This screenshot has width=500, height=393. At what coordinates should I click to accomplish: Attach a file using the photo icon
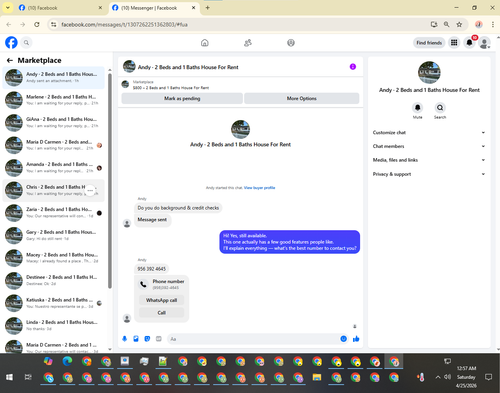[x=136, y=339]
